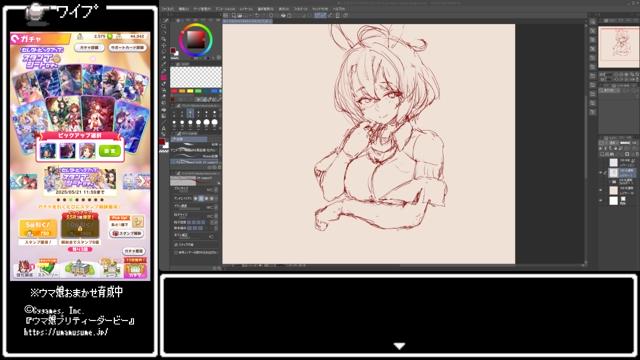Select the top layer thumbnail in layer panel
The image size is (640, 360).
click(x=613, y=162)
